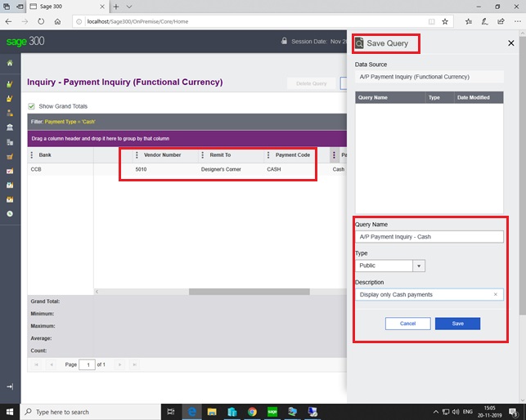Sort by Query Name column header
Image resolution: width=526 pixels, height=420 pixels.
point(390,97)
